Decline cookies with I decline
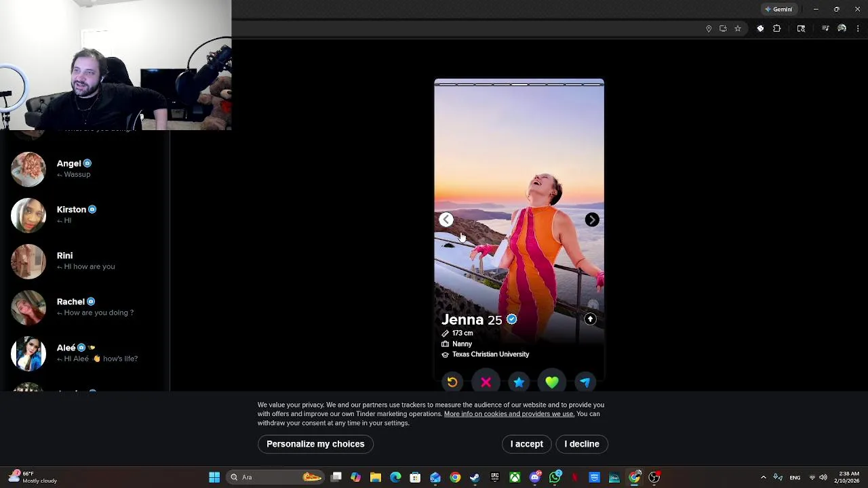This screenshot has width=868, height=488. (x=582, y=444)
